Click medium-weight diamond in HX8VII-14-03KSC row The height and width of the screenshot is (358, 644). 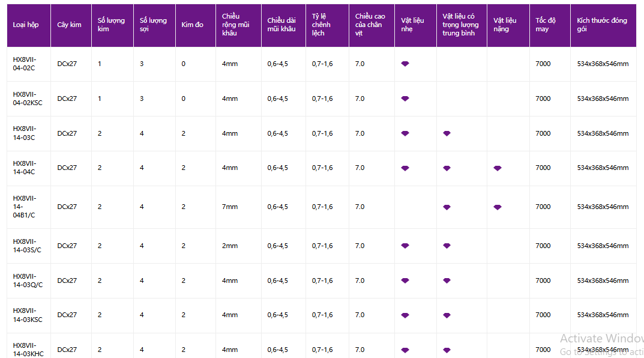[447, 315]
